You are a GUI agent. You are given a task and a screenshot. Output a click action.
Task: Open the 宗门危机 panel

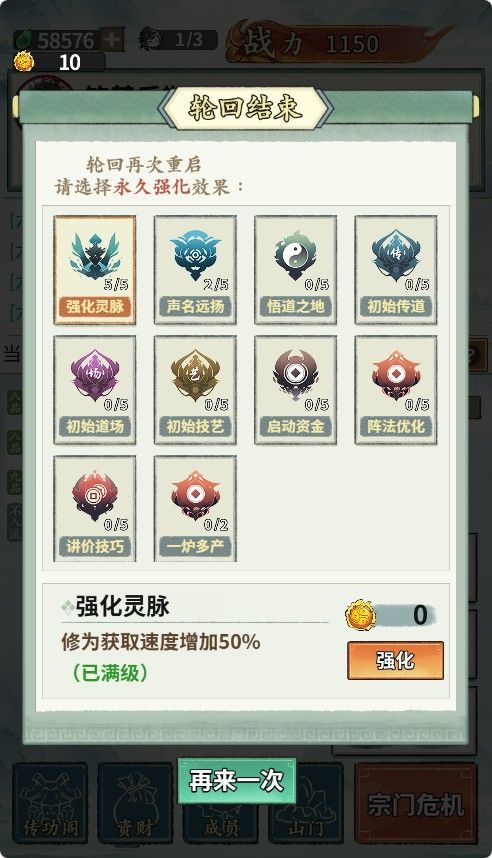coord(415,804)
